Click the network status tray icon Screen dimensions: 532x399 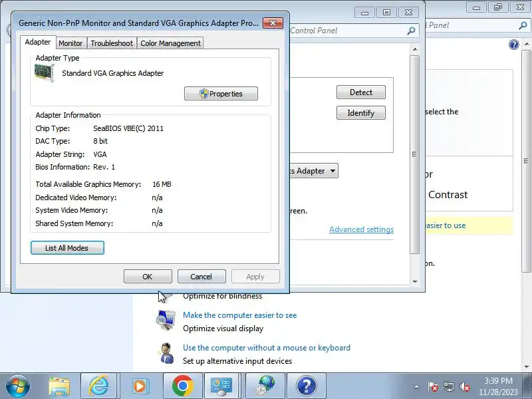click(448, 386)
